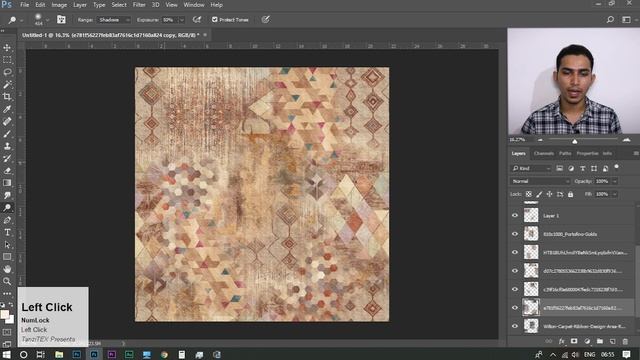Image resolution: width=640 pixels, height=360 pixels.
Task: Select the Zoom tool in toolbox
Action: [x=7, y=281]
